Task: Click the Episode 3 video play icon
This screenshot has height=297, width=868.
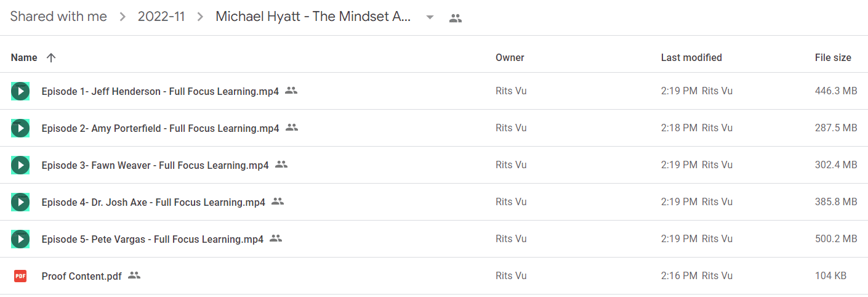Action: pyautogui.click(x=20, y=165)
